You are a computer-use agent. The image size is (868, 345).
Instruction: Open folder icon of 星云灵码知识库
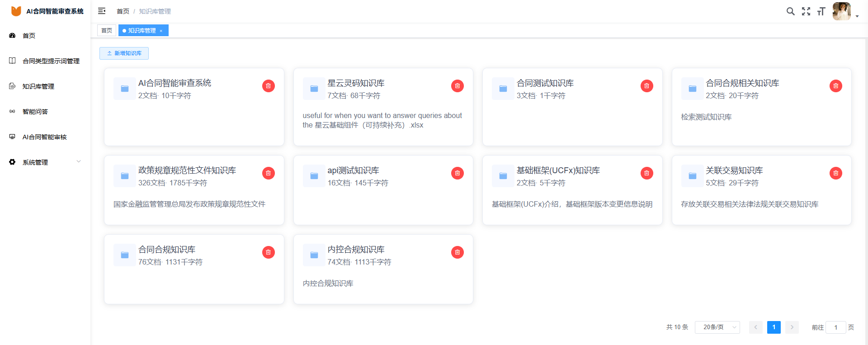tap(314, 89)
